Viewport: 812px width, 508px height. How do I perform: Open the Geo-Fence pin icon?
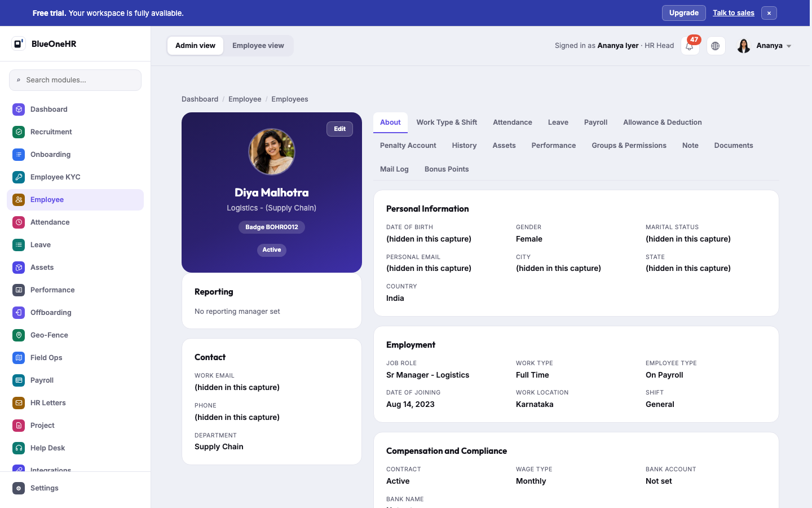coord(19,335)
